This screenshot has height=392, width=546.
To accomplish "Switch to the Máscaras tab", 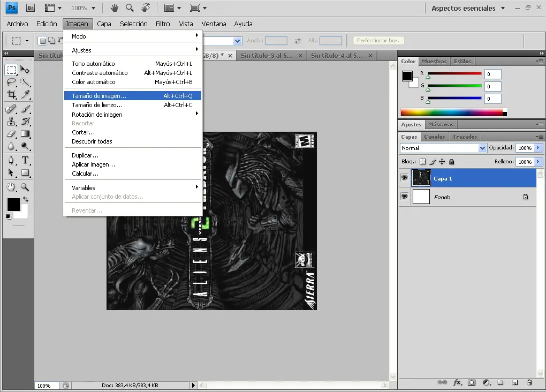I will coord(441,124).
